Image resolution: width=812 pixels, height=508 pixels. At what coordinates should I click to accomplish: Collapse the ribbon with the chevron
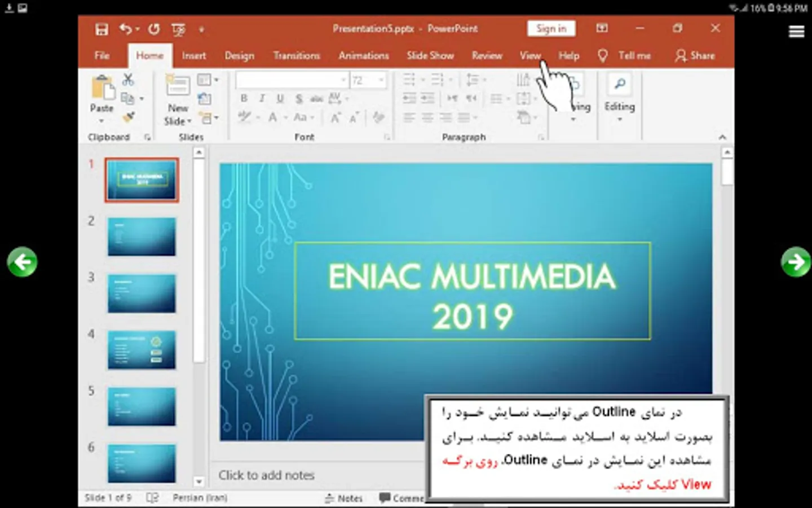point(722,137)
